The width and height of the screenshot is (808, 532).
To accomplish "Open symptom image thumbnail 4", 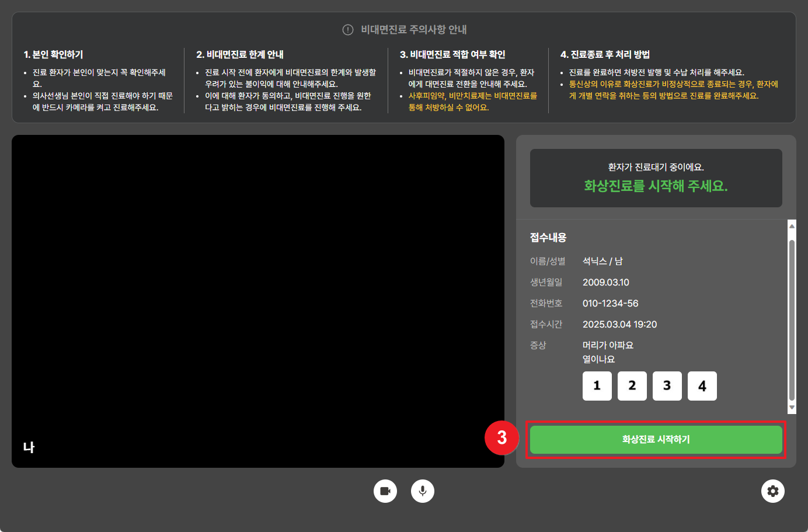I will pos(702,386).
